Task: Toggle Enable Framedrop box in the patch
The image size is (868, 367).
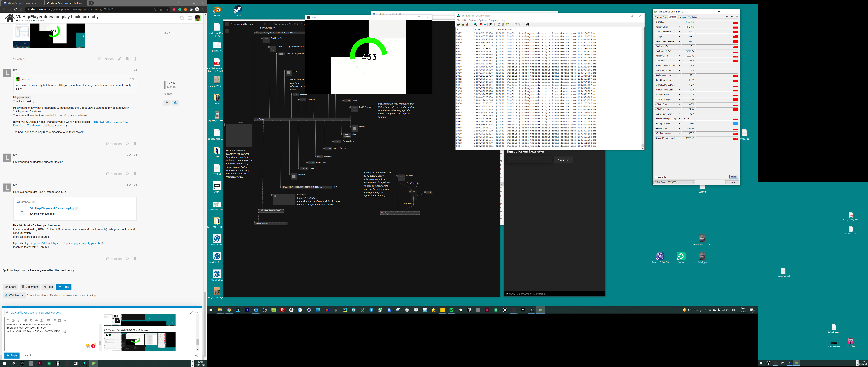Action: click(x=354, y=109)
